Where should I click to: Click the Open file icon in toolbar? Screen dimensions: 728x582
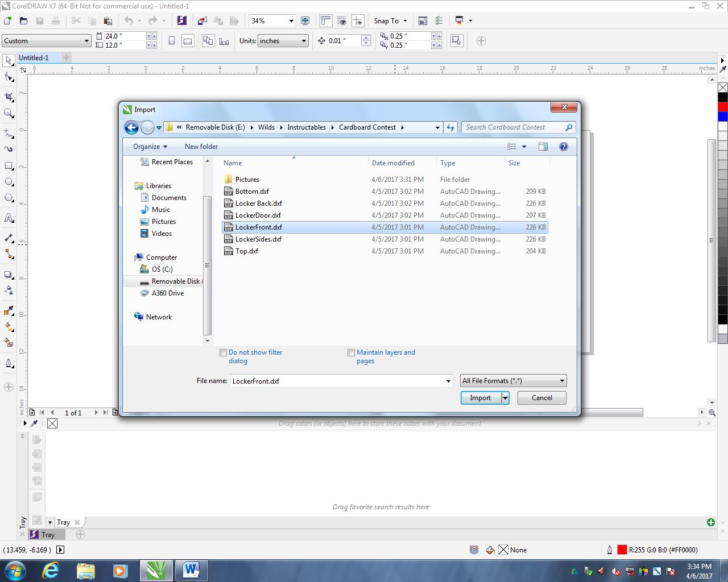point(24,21)
